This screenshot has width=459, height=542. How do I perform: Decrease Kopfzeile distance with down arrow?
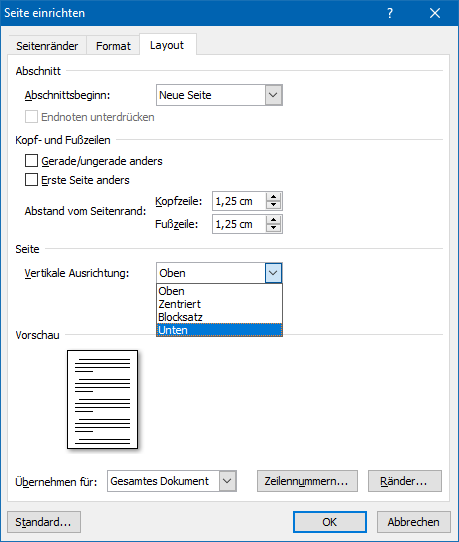tap(273, 205)
